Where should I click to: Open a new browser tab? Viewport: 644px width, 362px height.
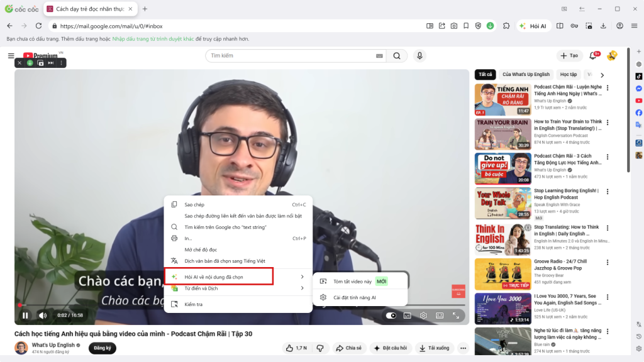click(x=145, y=9)
